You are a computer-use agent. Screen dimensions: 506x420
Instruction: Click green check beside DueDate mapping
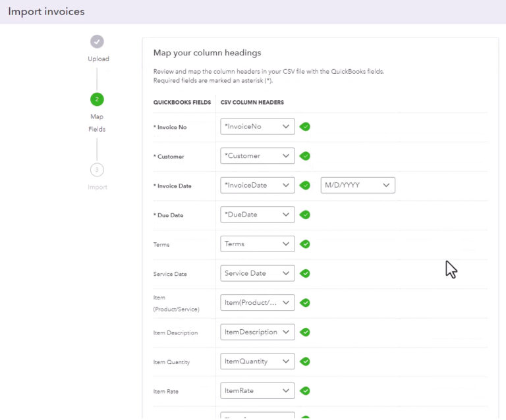tap(304, 215)
